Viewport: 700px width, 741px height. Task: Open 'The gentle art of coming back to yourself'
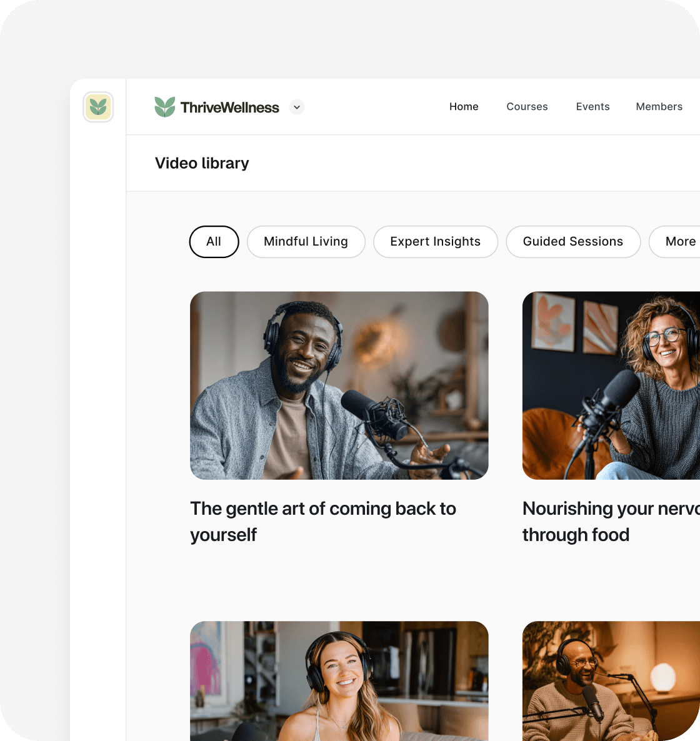click(x=323, y=522)
